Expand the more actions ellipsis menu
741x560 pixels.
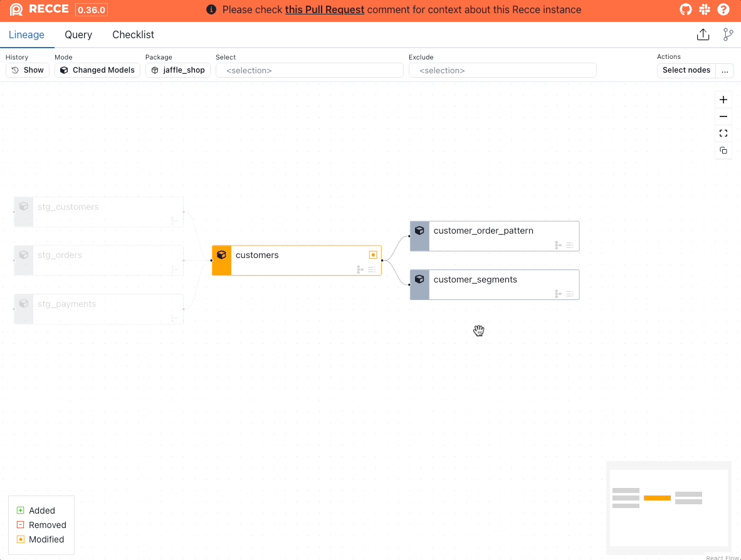pyautogui.click(x=725, y=70)
